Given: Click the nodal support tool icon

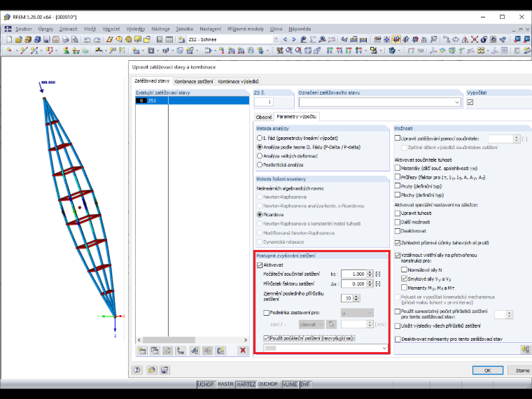Looking at the screenshot, I should (66, 51).
